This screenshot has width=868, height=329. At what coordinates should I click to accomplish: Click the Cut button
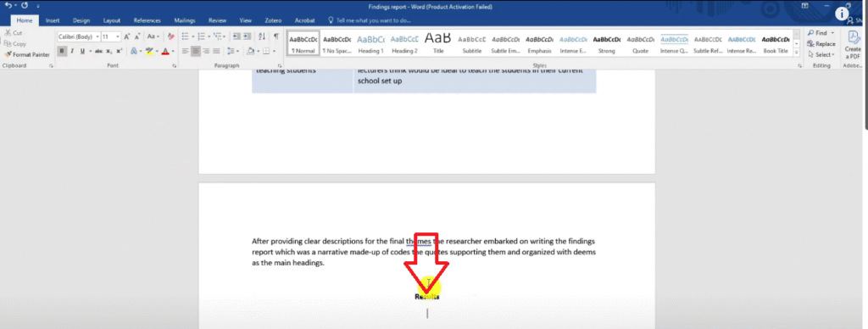(14, 33)
